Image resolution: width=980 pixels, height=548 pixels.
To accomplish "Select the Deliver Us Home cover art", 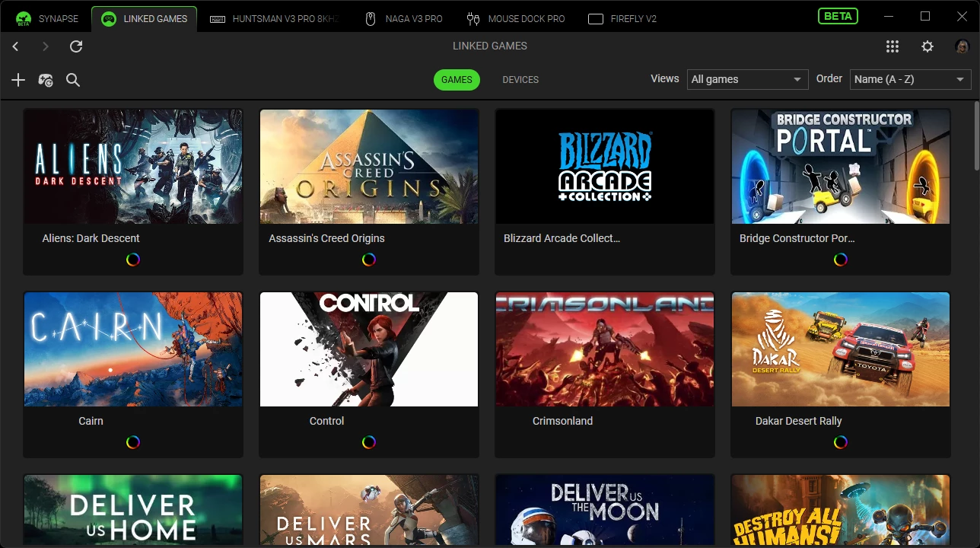I will (x=133, y=510).
